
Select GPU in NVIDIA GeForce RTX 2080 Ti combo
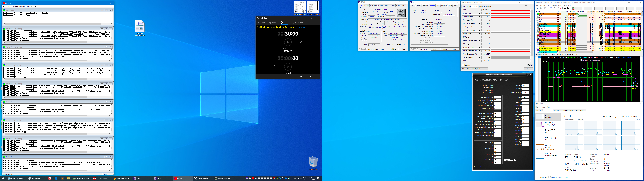tap(475, 69)
